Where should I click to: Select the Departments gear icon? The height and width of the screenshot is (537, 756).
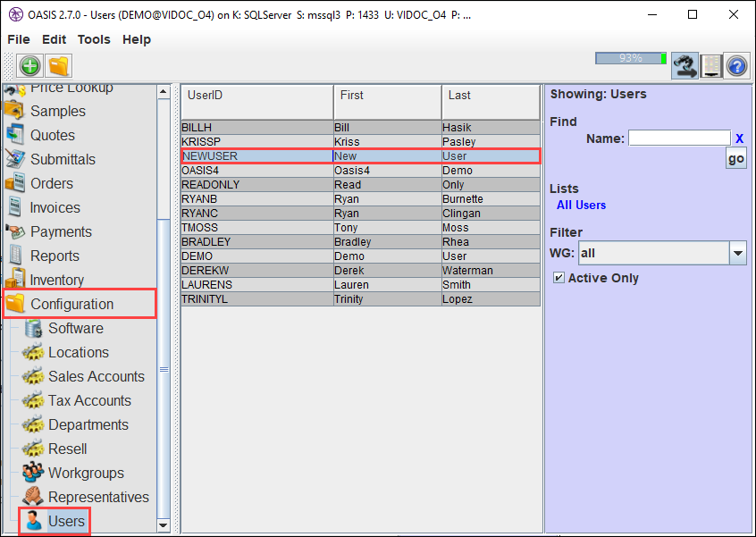tap(33, 424)
